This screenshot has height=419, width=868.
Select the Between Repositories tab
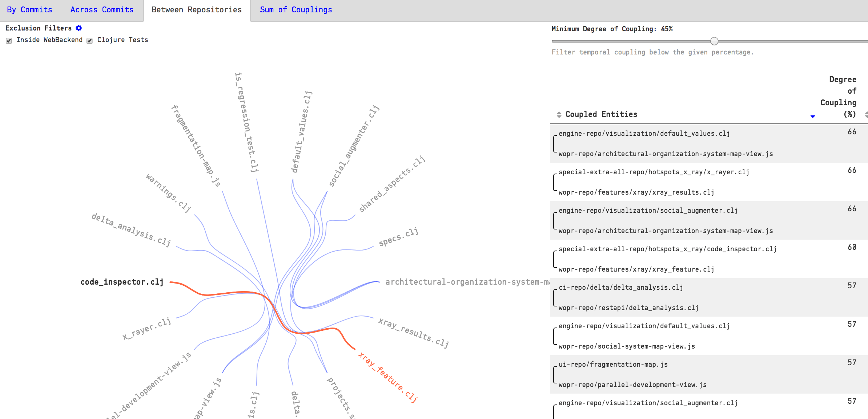(196, 10)
